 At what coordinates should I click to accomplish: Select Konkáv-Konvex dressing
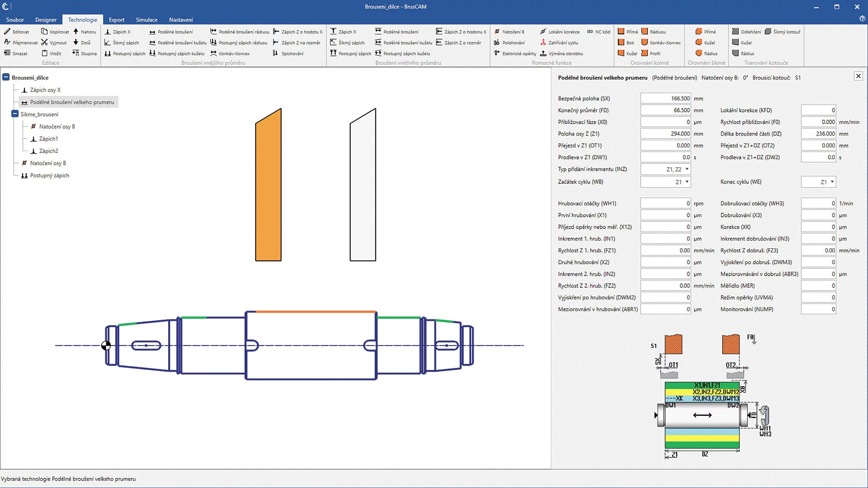pos(661,42)
